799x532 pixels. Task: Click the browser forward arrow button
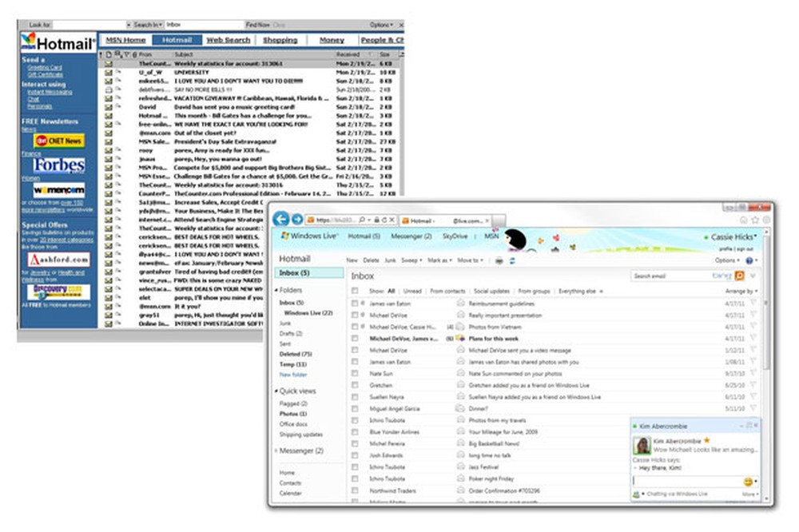[297, 220]
